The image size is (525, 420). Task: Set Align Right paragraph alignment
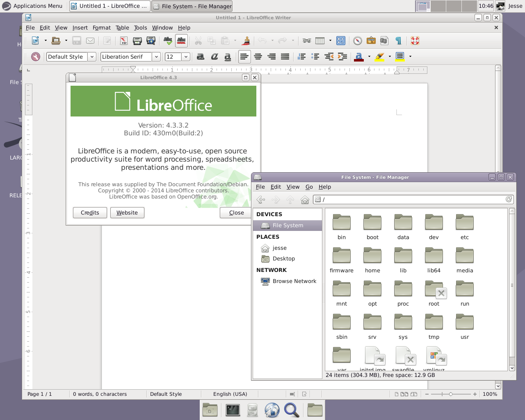tap(272, 57)
